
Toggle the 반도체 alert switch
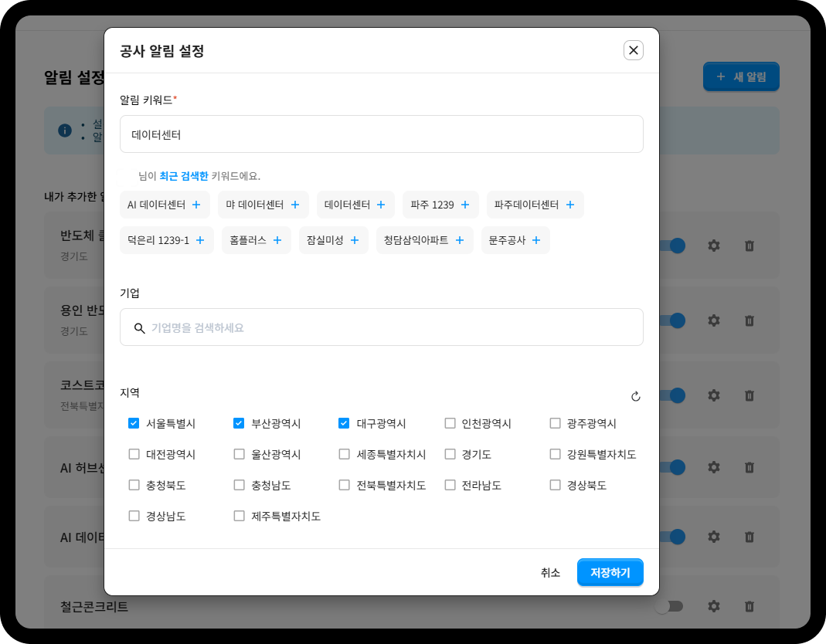point(672,246)
